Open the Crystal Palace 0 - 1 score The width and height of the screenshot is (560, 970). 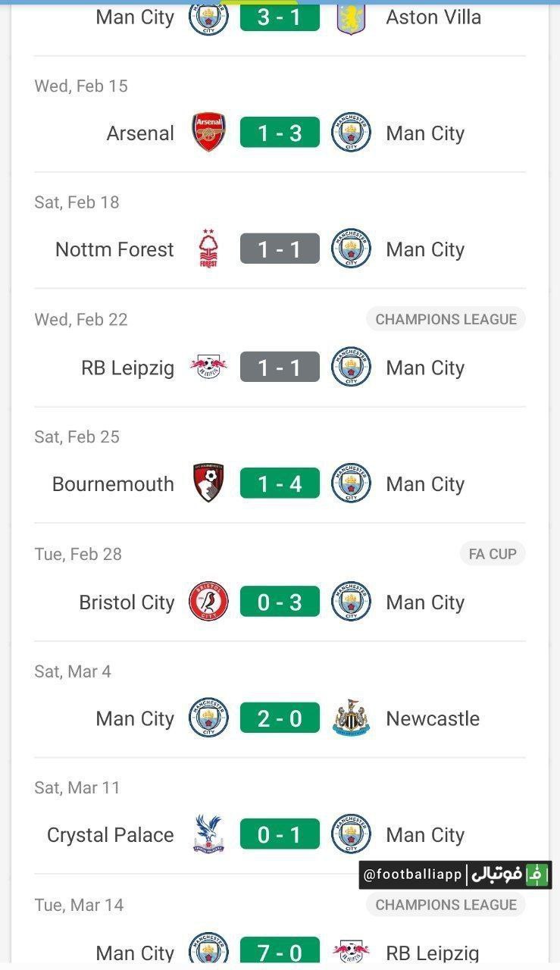pos(280,834)
